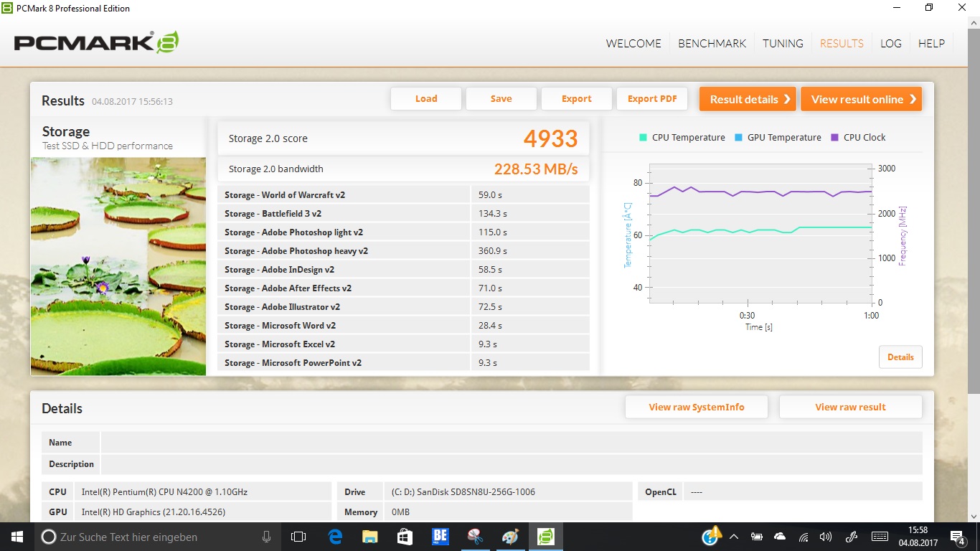Open the pen workspace tray icon
Image resolution: width=980 pixels, height=551 pixels.
pos(852,537)
